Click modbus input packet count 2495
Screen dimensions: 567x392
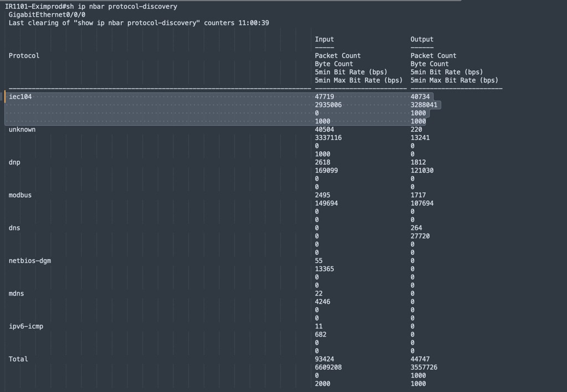(323, 195)
